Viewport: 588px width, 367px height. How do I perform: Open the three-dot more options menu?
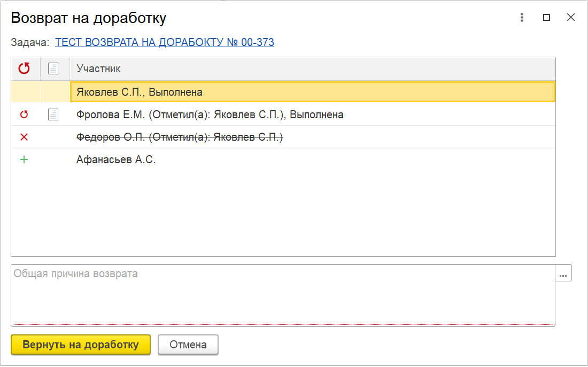[x=522, y=18]
